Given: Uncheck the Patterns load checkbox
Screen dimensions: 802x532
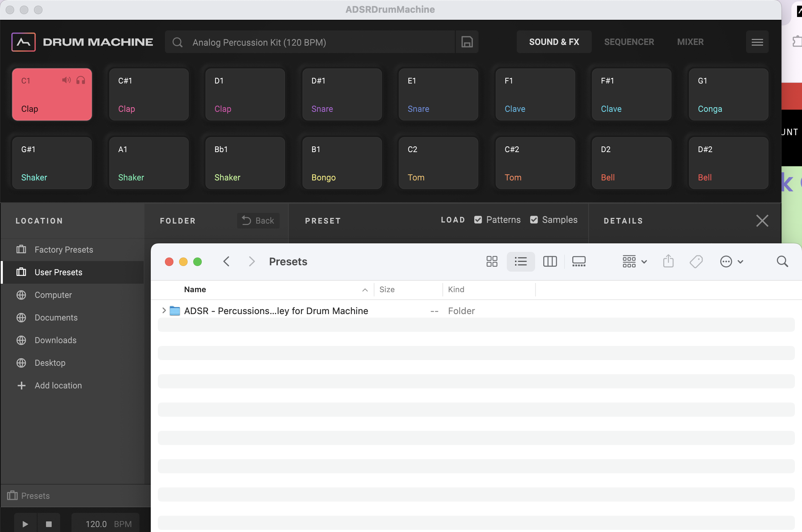Looking at the screenshot, I should click(x=478, y=220).
